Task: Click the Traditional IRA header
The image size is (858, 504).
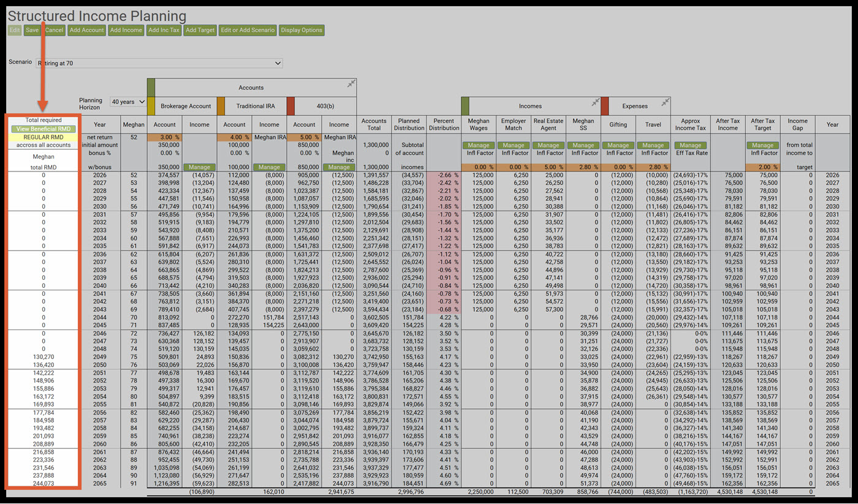Action: pos(256,106)
